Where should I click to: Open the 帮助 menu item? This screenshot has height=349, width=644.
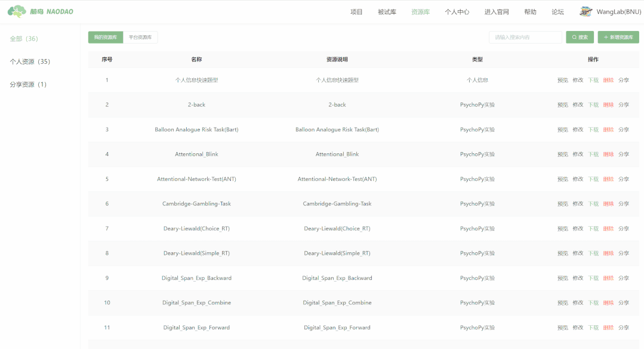(530, 12)
